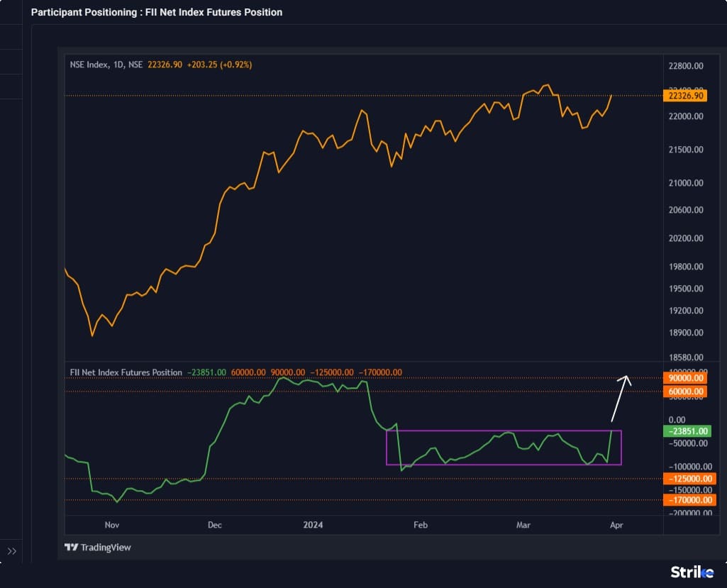Click the 20600.00 price axis label
Screen dimensions: 727x588
click(x=686, y=210)
